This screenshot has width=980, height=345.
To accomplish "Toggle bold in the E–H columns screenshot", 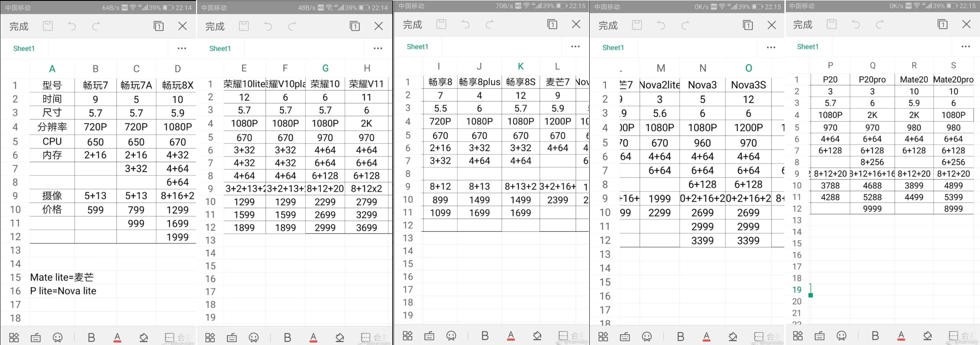I will pyautogui.click(x=288, y=337).
